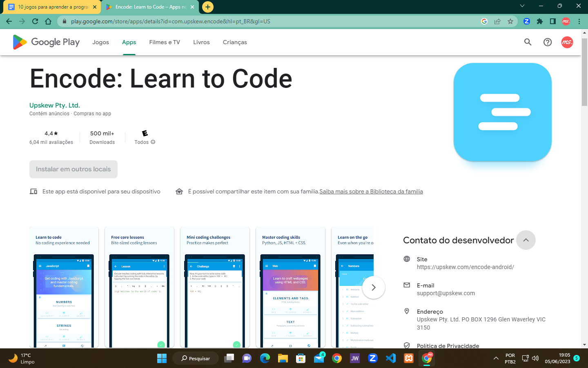Click the support@upskew.com e-mail link

pyautogui.click(x=446, y=293)
